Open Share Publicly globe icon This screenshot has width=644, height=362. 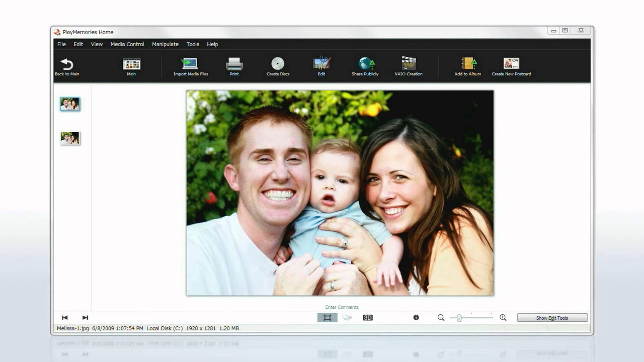tap(366, 64)
